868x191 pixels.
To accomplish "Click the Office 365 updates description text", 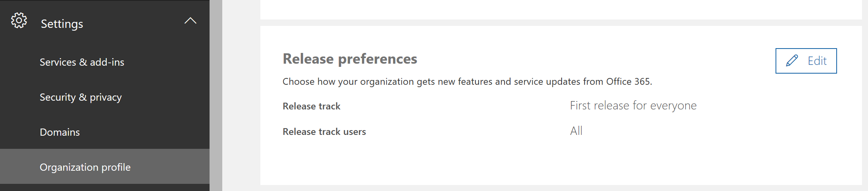I will point(467,82).
